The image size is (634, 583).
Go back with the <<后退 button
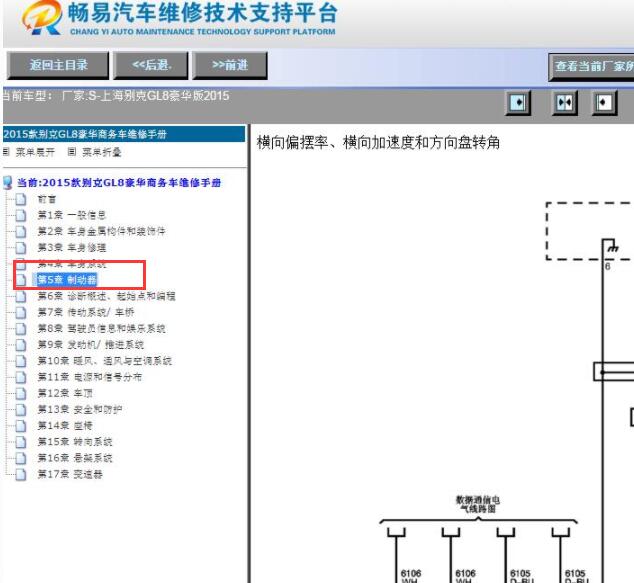coord(151,65)
